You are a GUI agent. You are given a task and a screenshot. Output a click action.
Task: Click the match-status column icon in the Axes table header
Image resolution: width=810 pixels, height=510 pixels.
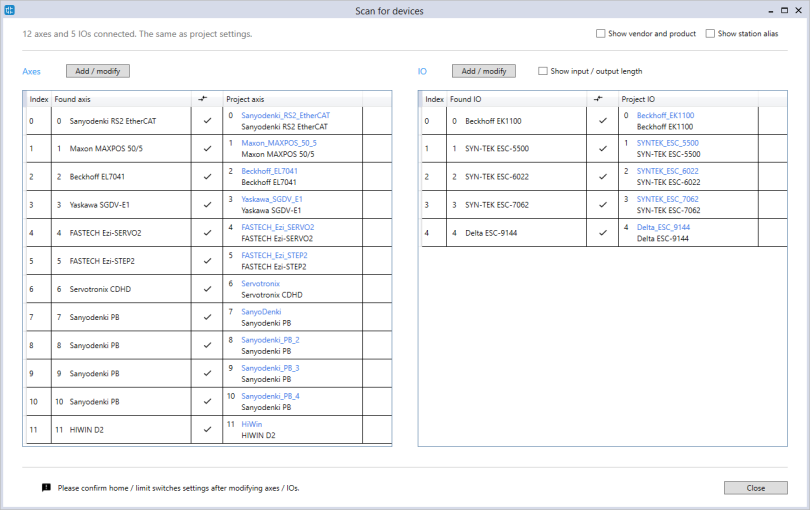pos(203,99)
